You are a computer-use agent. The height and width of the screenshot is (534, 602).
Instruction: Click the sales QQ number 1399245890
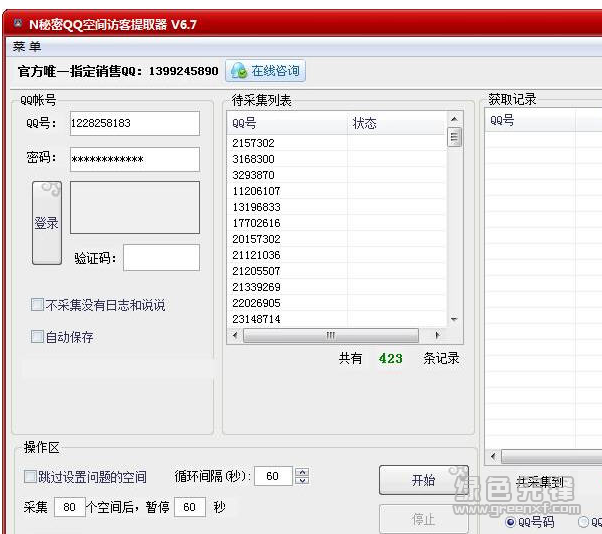184,71
